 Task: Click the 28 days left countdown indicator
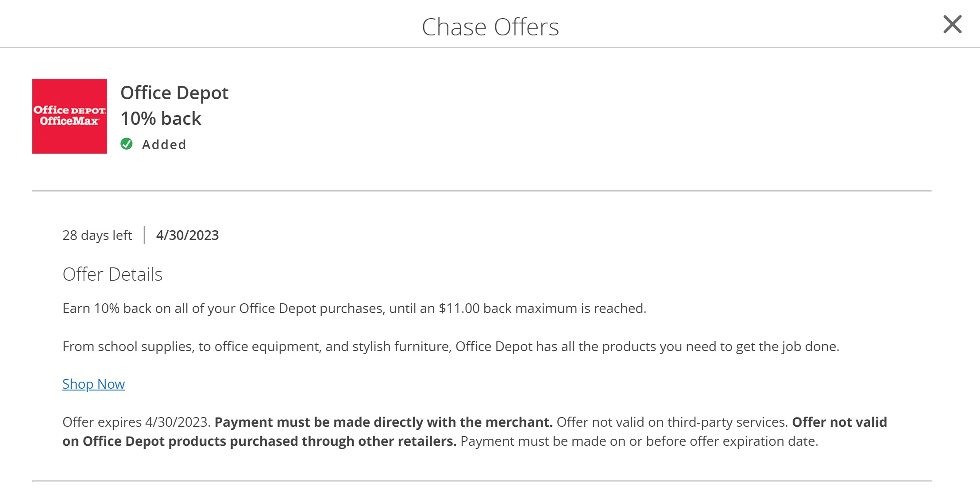click(97, 235)
